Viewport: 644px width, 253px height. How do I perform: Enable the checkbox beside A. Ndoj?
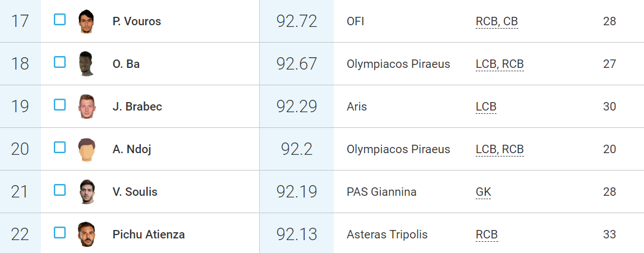pyautogui.click(x=60, y=148)
